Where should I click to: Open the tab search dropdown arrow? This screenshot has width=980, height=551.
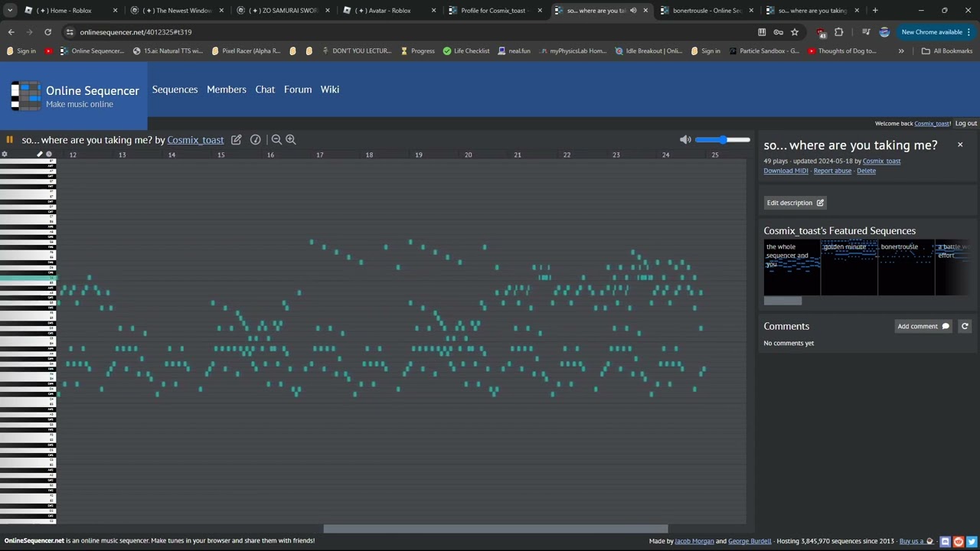(10, 11)
